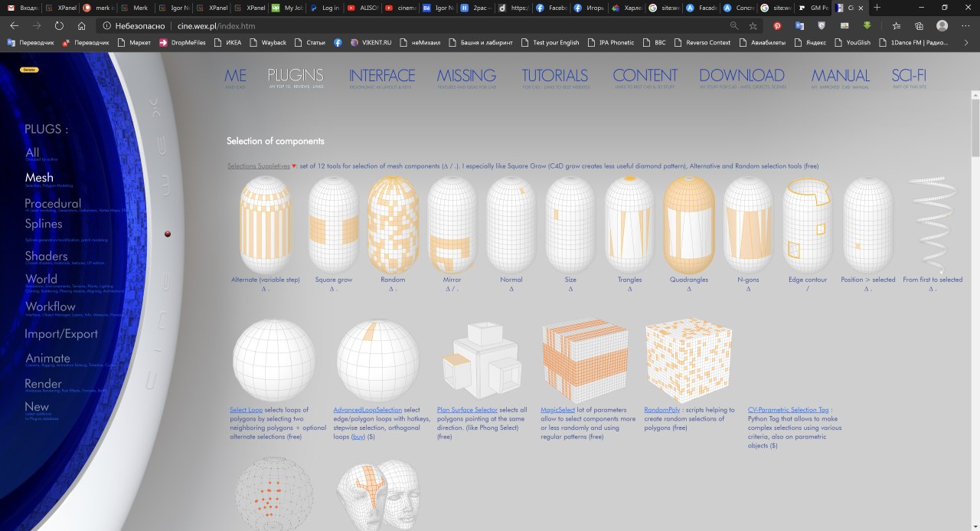Screen dimensions: 980x531
Task: Select the Splines plugs category
Action: tap(44, 224)
